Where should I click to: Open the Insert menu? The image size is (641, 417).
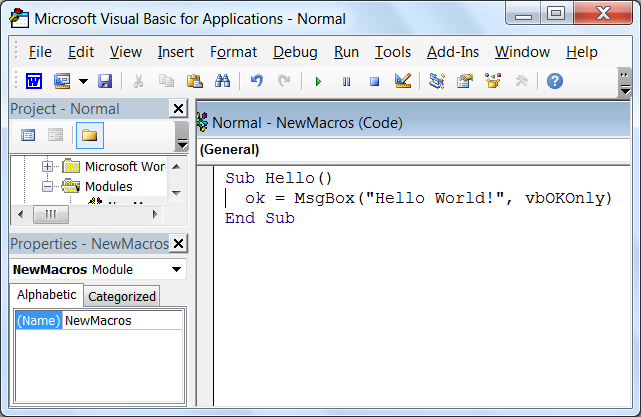coord(176,52)
